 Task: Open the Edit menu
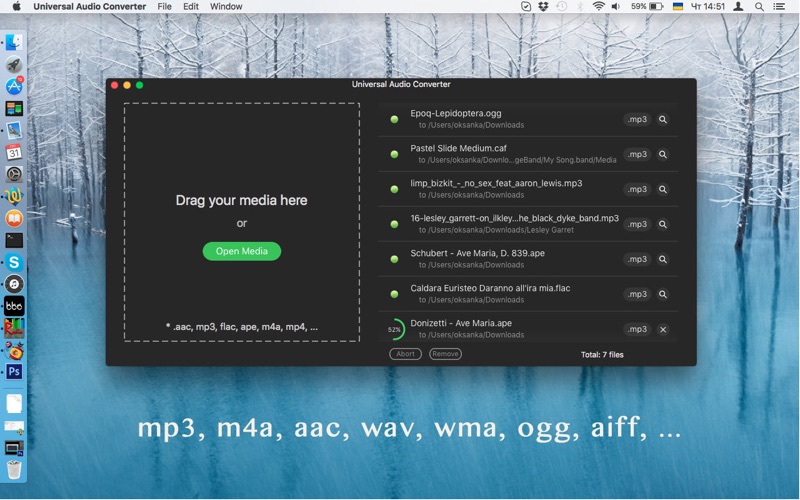[x=190, y=7]
